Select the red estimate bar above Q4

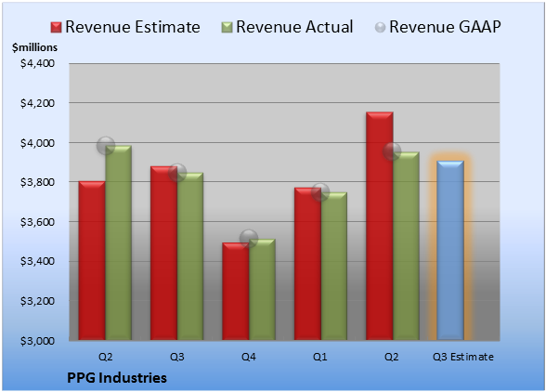(236, 292)
